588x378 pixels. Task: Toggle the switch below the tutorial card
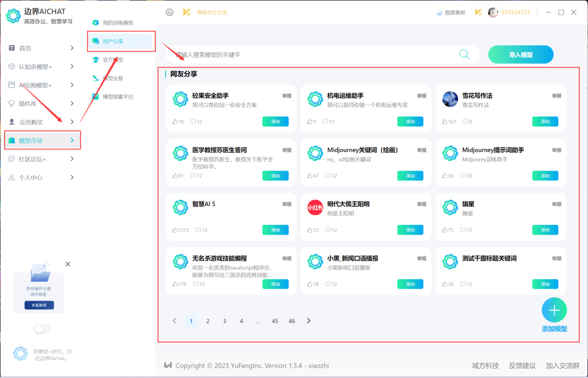point(42,329)
